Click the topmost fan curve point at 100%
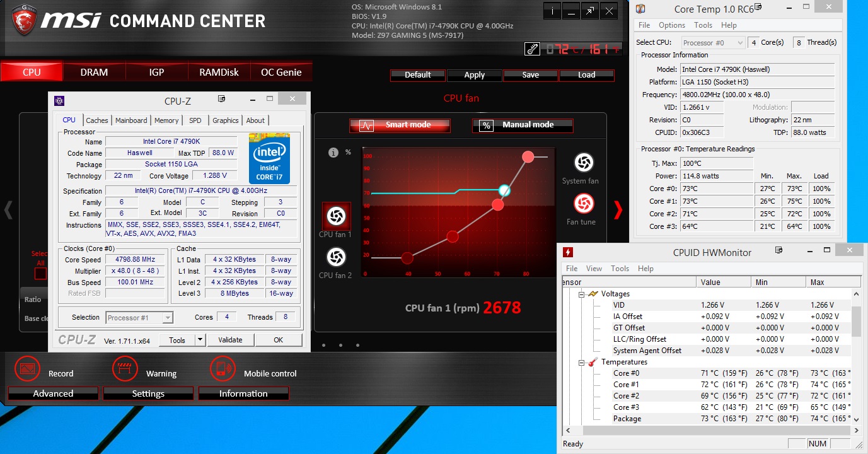868x454 pixels. click(528, 156)
